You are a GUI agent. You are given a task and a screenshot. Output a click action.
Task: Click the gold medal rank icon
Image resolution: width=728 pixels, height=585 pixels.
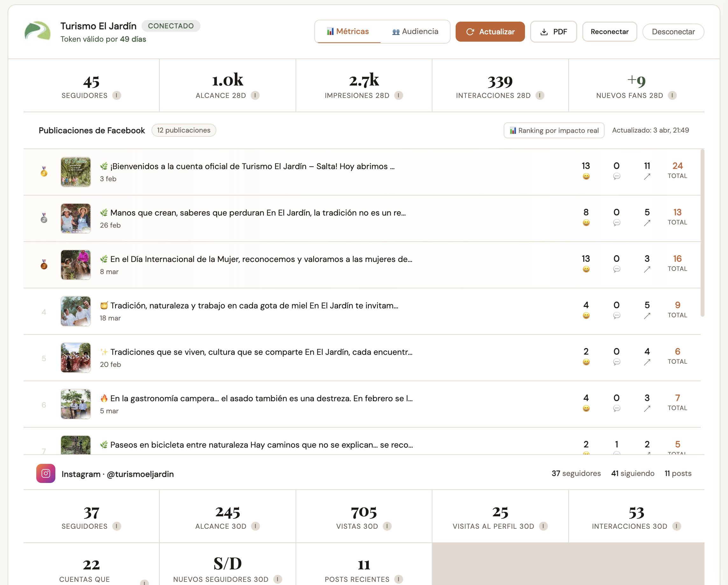44,171
